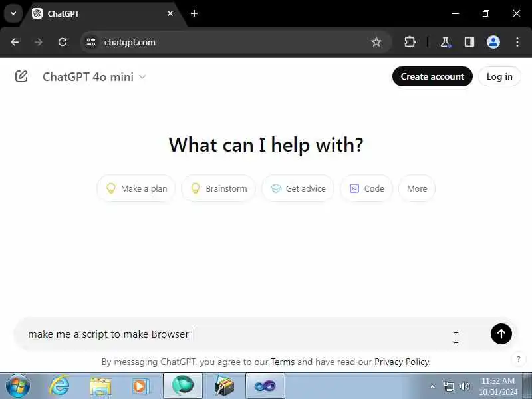
Task: Open the tab search dropdown arrow
Action: (x=13, y=13)
